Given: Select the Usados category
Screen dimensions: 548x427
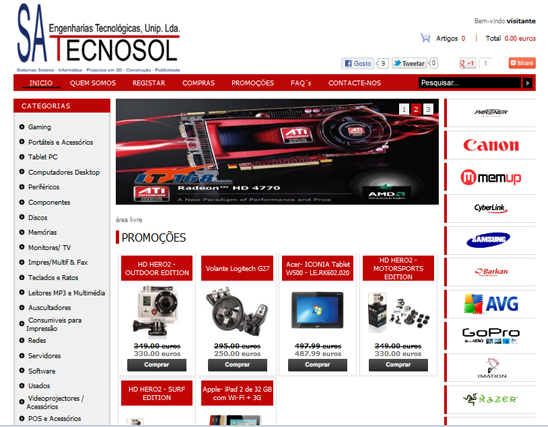Looking at the screenshot, I should [39, 386].
